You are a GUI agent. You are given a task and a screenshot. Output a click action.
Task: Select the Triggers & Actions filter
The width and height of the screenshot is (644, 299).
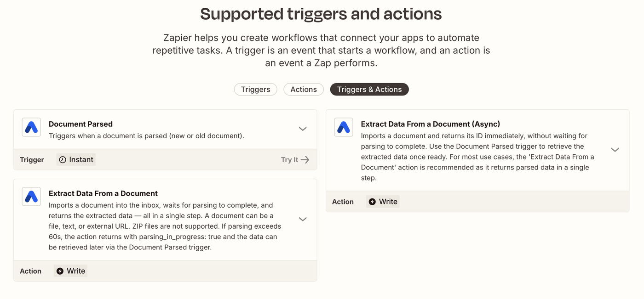[x=369, y=90]
